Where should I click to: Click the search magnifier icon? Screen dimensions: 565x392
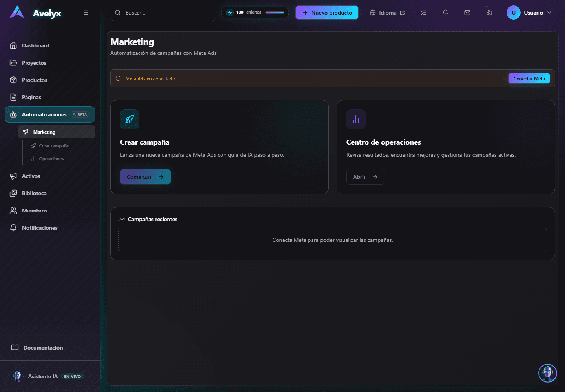tap(118, 13)
